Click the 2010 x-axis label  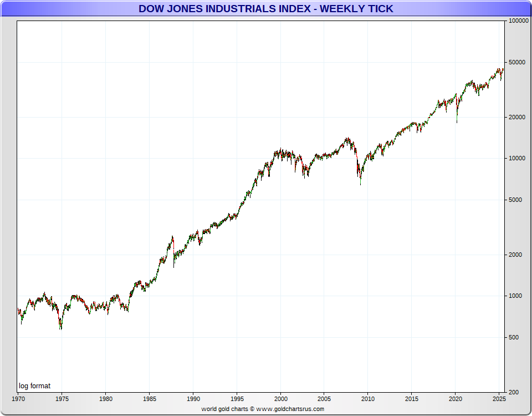click(x=368, y=399)
